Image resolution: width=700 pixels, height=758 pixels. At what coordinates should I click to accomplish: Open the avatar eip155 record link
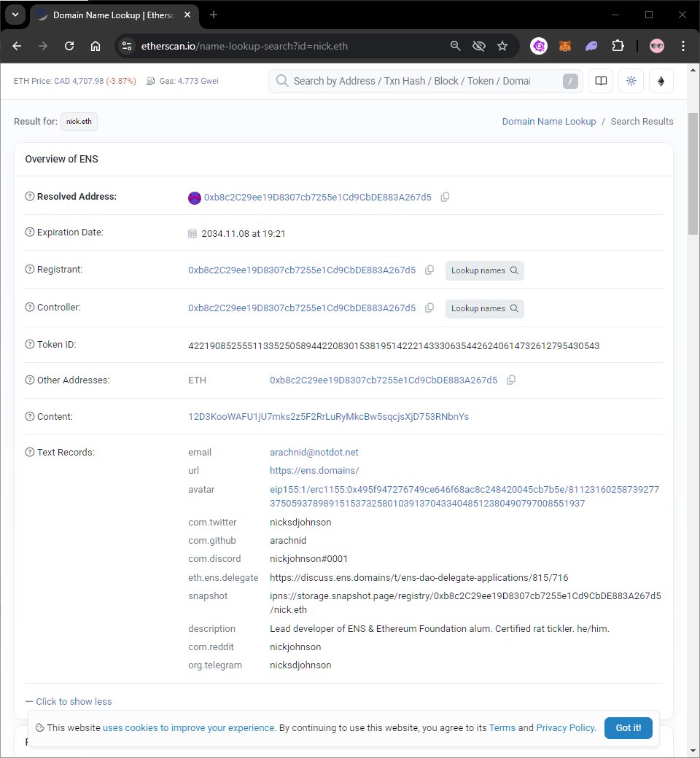pyautogui.click(x=464, y=496)
